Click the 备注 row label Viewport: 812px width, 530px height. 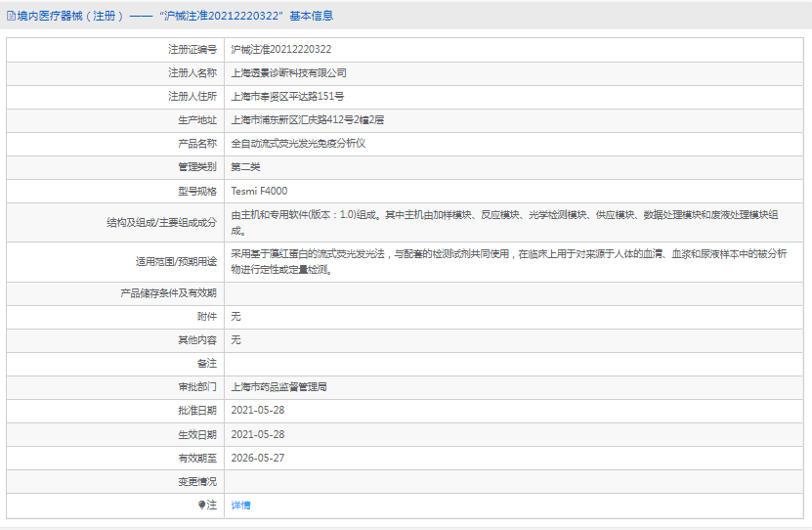pos(207,364)
